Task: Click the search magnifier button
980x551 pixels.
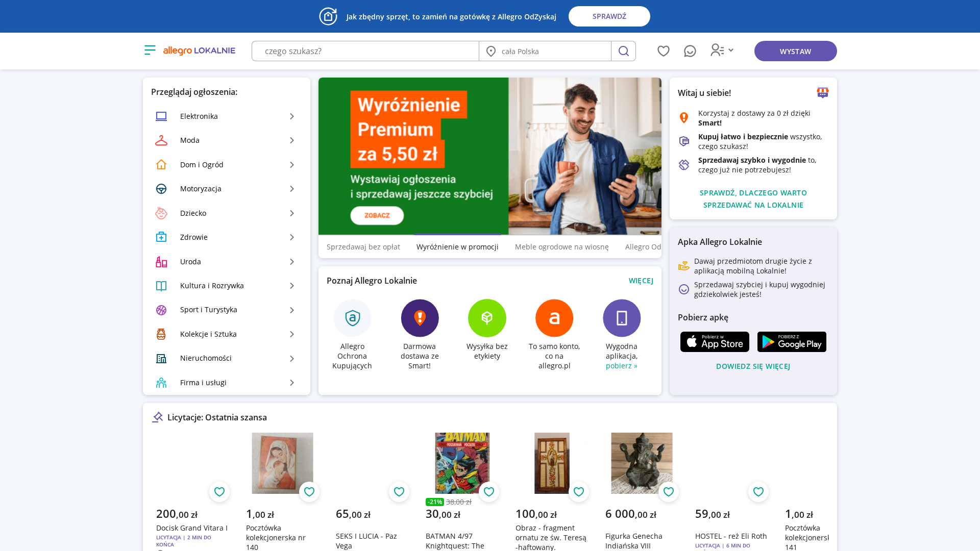Action: (623, 51)
